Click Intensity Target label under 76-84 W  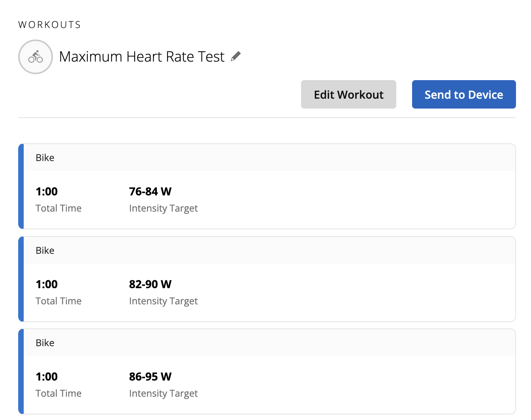163,208
